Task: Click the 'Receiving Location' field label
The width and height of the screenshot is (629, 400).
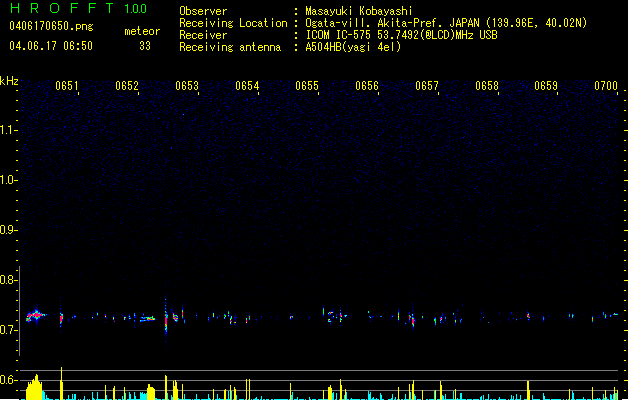Action: (x=233, y=23)
